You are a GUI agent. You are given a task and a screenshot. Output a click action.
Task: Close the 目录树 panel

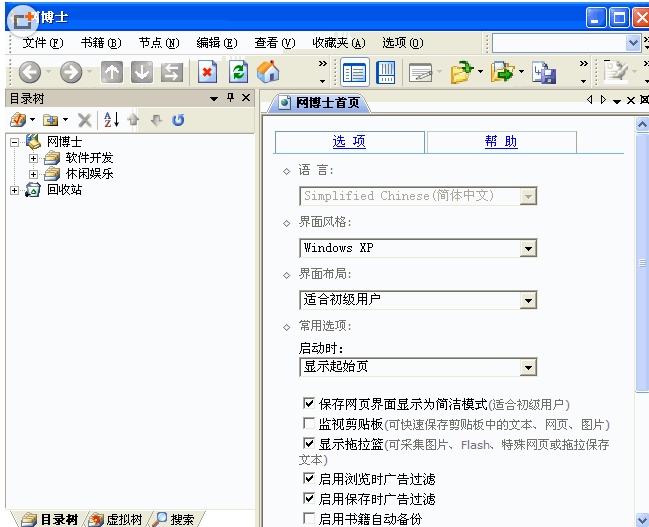point(246,98)
